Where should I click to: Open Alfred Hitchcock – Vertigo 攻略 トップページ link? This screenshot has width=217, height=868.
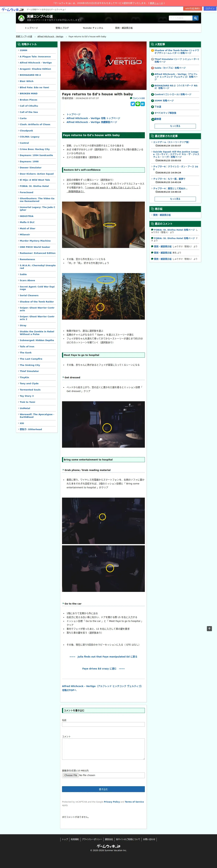pos(93,118)
